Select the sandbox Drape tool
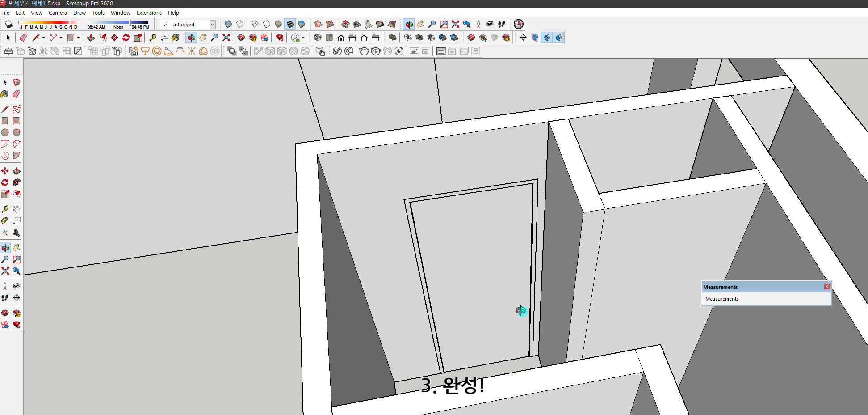The width and height of the screenshot is (868, 415). pos(369,24)
